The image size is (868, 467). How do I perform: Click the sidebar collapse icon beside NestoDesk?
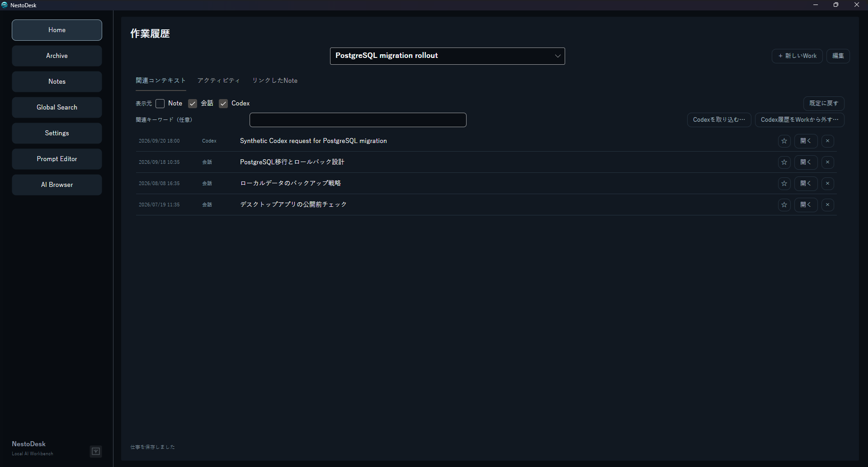[96, 451]
